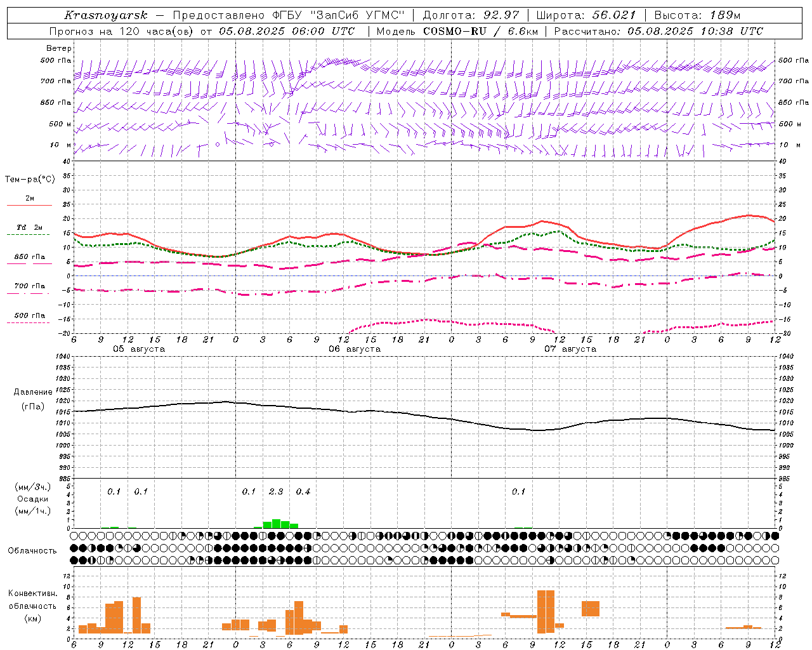812x650 pixels.
Task: Select the 'Долгота: 92.97' longitude value
Action: click(471, 16)
